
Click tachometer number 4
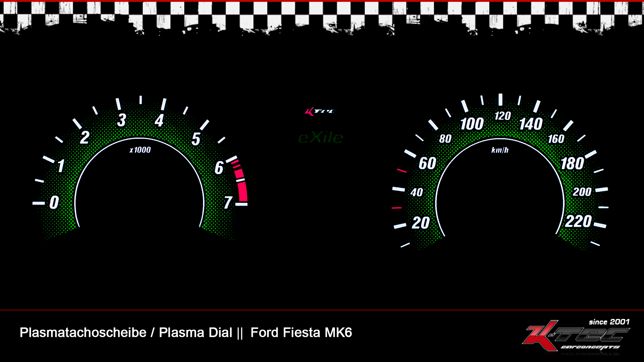(159, 120)
